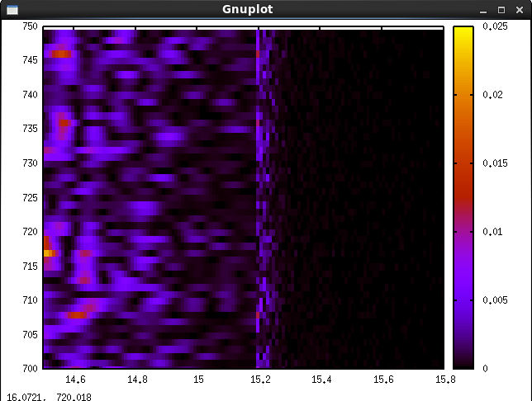Click the purple colorbar section near 0.005
This screenshot has height=401, width=532.
coord(463,300)
